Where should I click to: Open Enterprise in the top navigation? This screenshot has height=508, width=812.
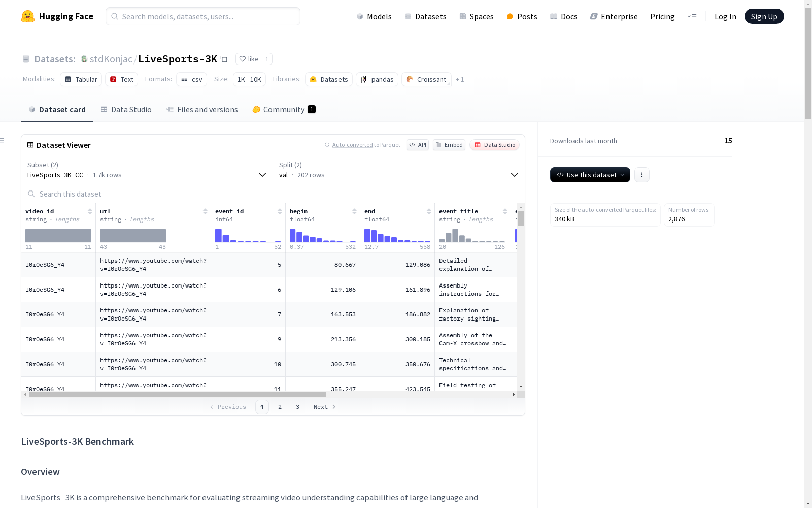point(614,16)
